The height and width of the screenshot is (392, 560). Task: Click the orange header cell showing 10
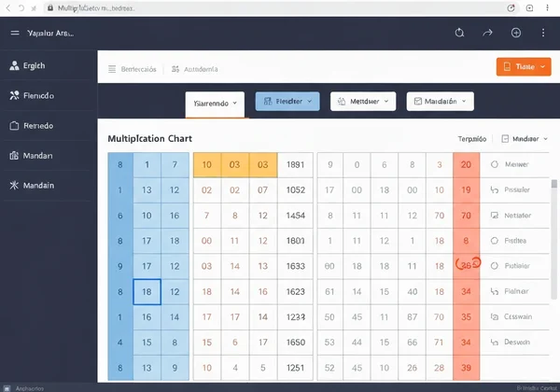tap(207, 164)
